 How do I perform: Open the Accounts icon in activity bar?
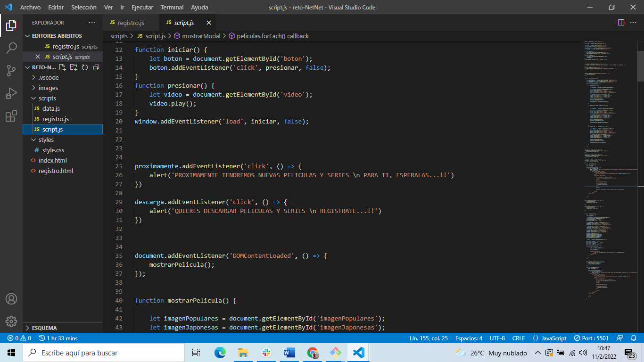coord(11,299)
